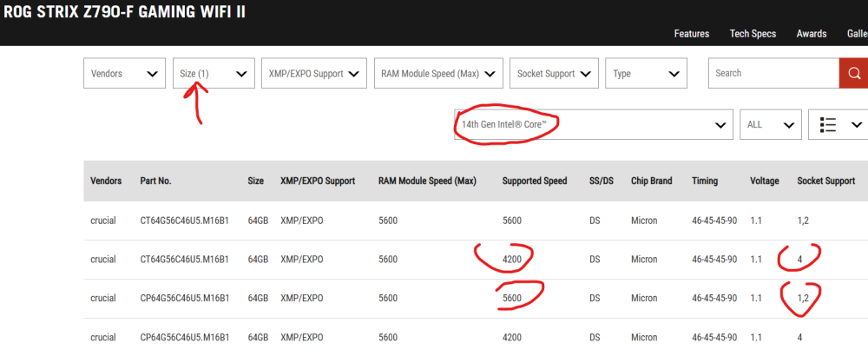
Task: Click the Voltage column header
Action: click(765, 181)
